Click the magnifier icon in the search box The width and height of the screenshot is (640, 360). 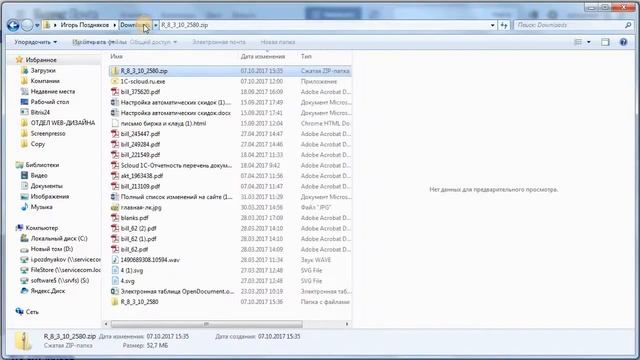coord(628,25)
